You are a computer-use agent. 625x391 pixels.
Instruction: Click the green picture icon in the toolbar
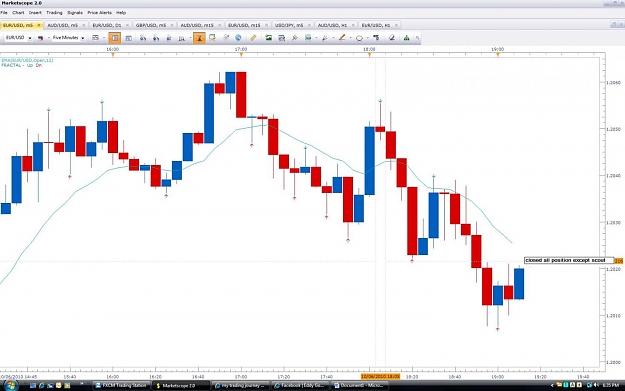pos(268,38)
